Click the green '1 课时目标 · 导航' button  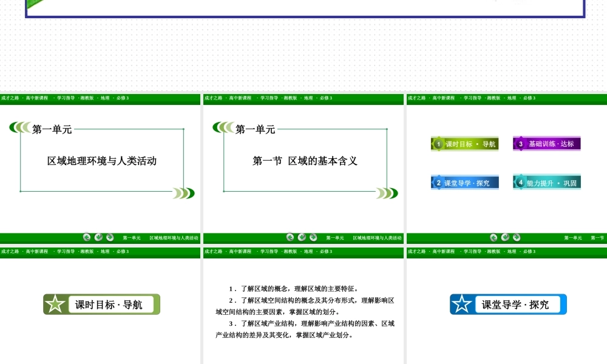click(x=465, y=144)
